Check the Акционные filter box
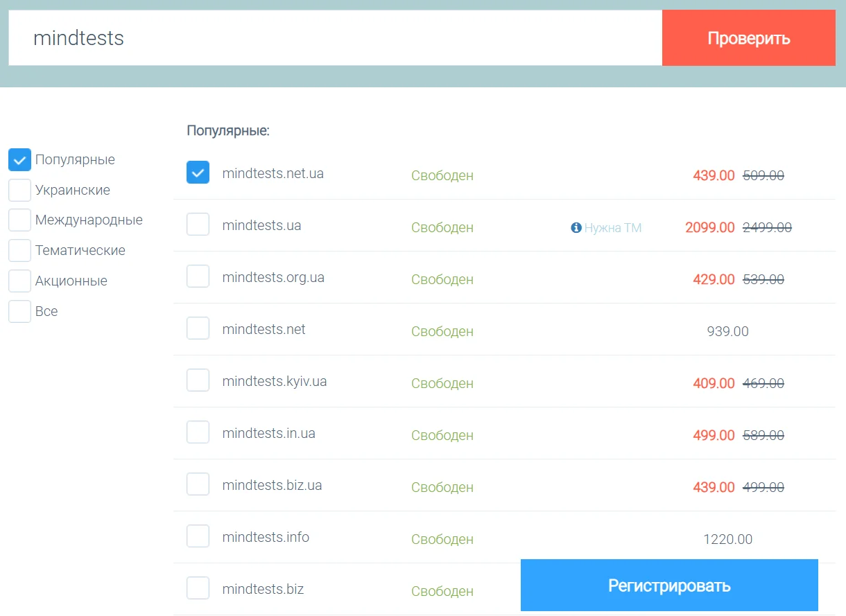 19,281
